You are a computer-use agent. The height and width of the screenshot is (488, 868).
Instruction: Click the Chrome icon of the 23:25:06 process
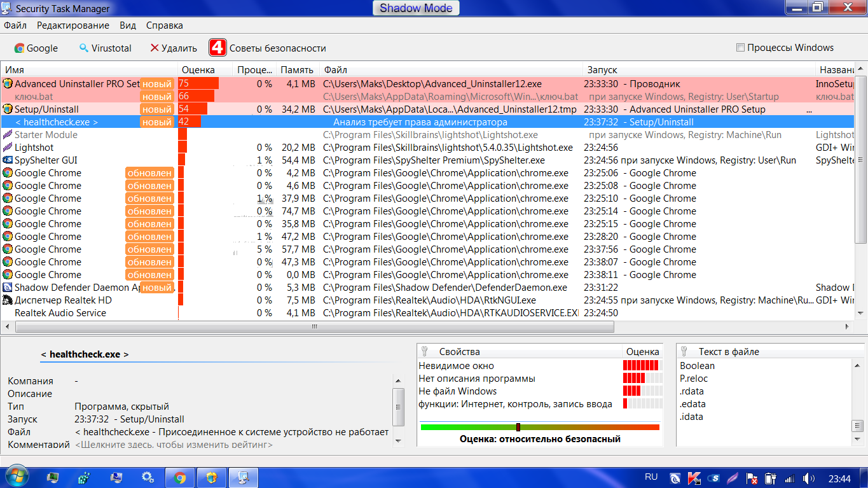8,173
